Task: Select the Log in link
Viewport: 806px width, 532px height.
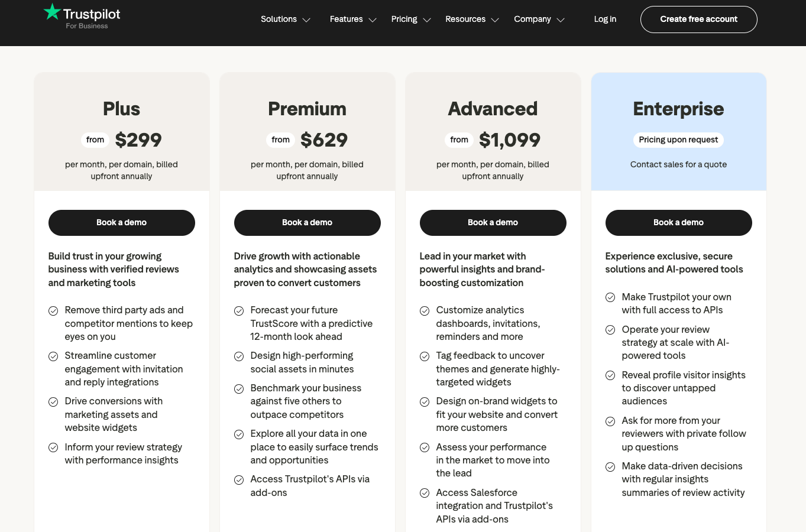Action: tap(605, 19)
